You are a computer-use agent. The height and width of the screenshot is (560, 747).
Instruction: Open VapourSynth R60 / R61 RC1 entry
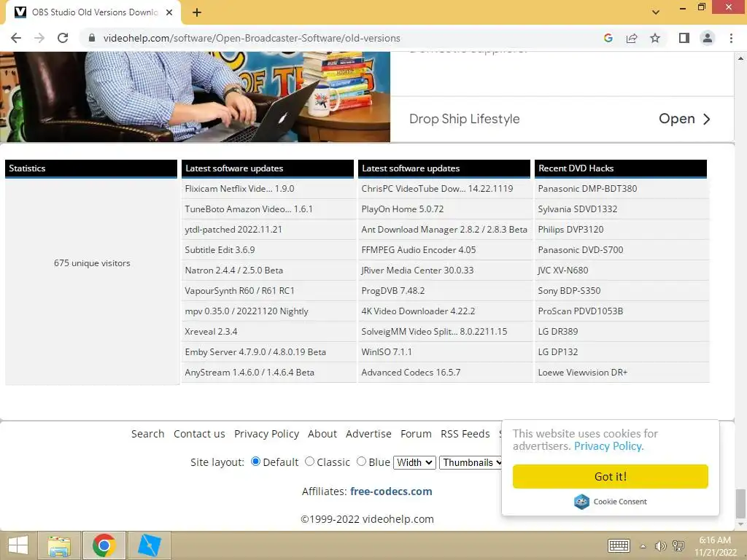coord(239,291)
